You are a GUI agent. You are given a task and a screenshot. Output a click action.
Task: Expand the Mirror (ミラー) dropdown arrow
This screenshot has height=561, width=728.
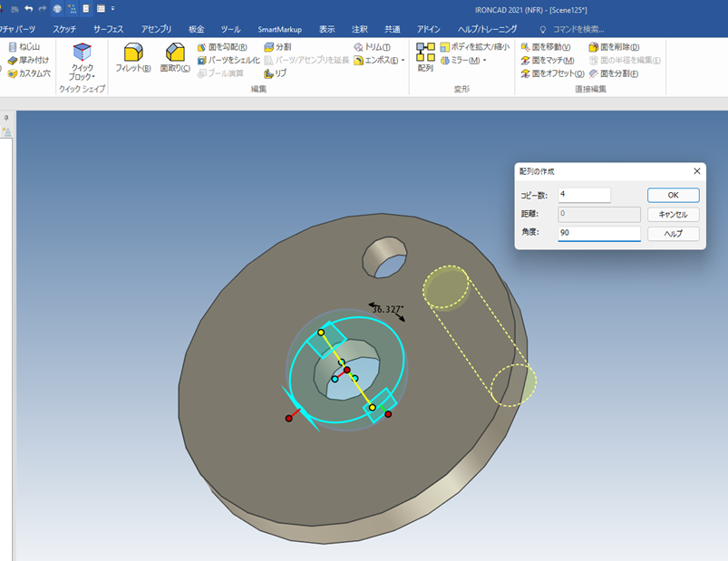click(484, 61)
